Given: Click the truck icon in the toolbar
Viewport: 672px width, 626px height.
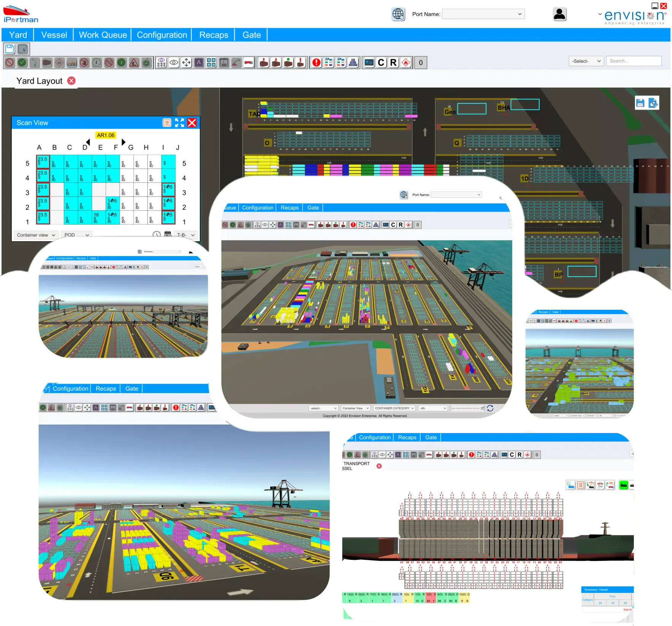Looking at the screenshot, I should point(249,62).
